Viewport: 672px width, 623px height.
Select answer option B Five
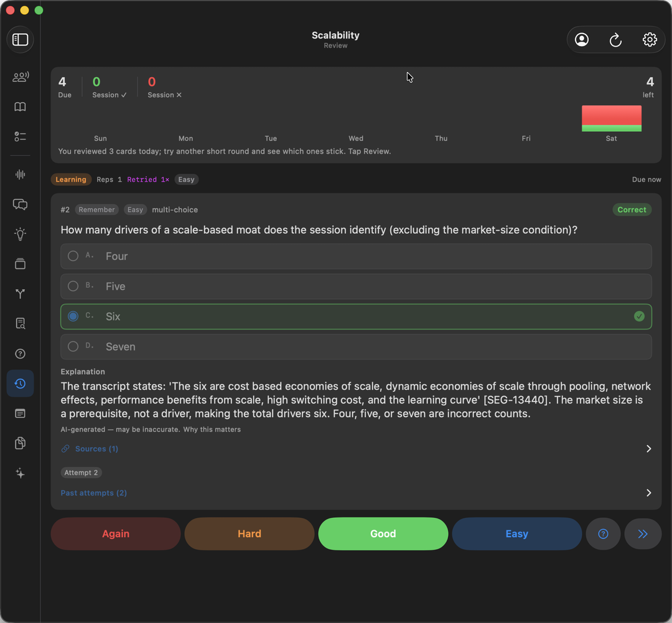pos(356,287)
